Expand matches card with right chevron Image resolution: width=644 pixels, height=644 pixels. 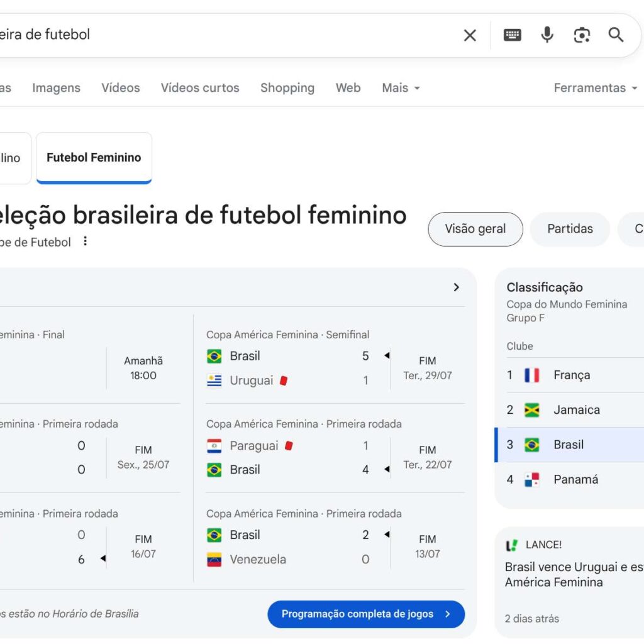[x=456, y=287]
